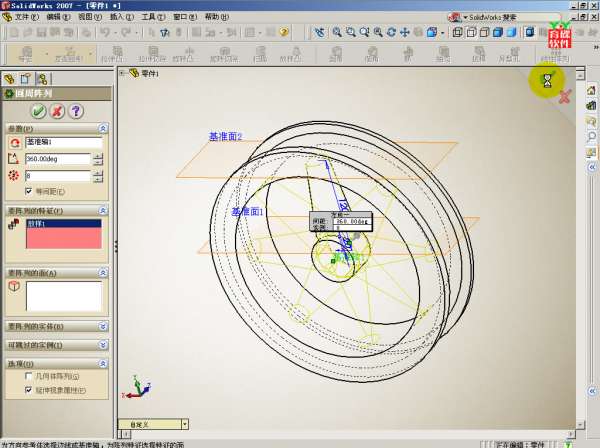The height and width of the screenshot is (448, 600).
Task: Click the reverse direction icon beside axis field
Action: 13,142
